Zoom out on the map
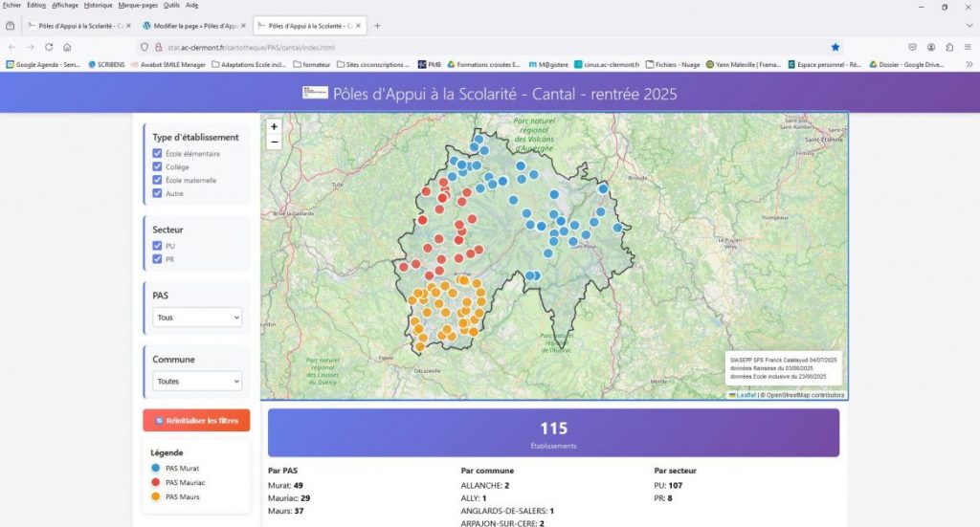Image resolution: width=980 pixels, height=527 pixels. coord(275,142)
